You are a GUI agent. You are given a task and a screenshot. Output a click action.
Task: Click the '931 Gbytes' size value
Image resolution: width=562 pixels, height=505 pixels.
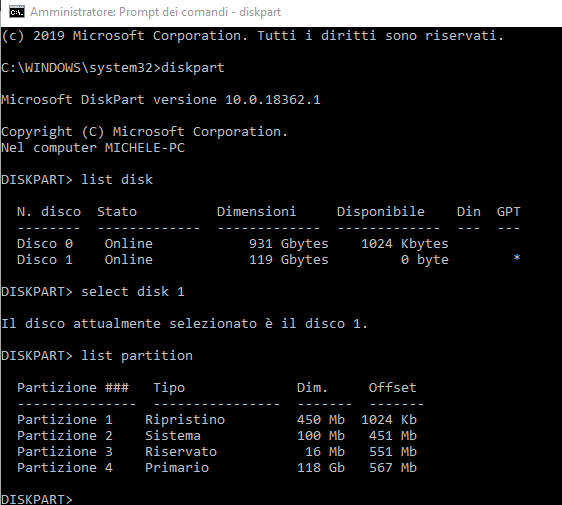point(289,244)
